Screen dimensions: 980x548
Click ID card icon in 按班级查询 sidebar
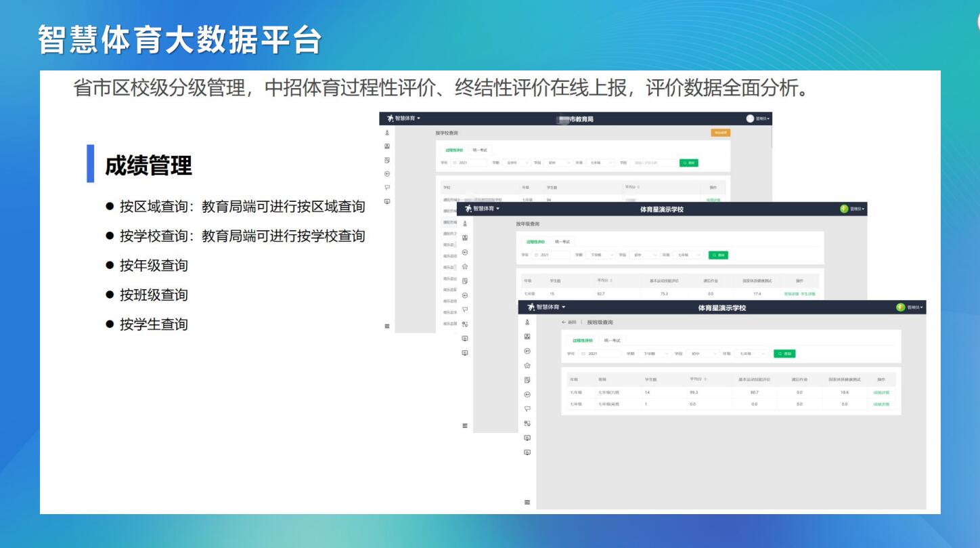coord(527,337)
